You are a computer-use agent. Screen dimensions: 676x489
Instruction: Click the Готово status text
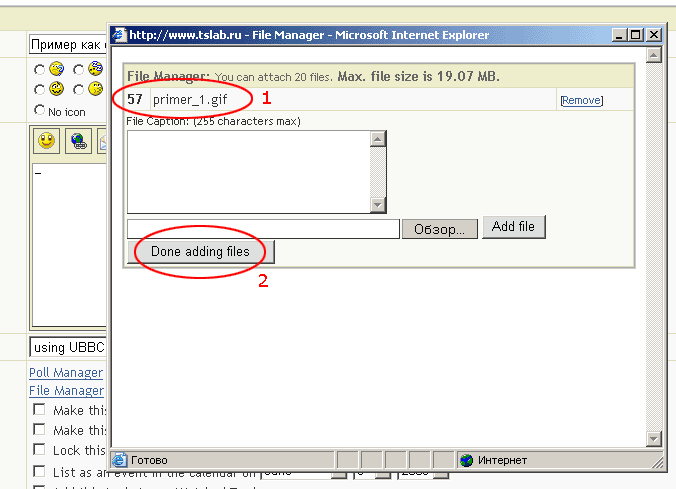click(x=149, y=460)
